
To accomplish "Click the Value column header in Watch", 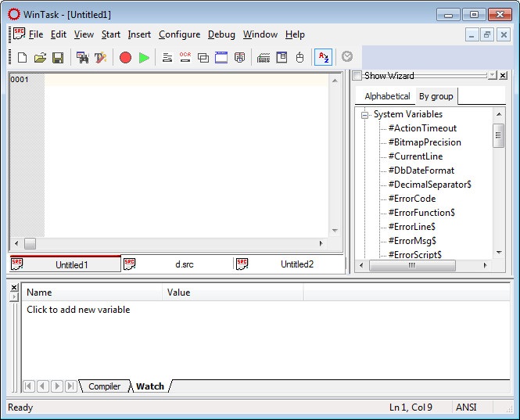I will point(233,293).
